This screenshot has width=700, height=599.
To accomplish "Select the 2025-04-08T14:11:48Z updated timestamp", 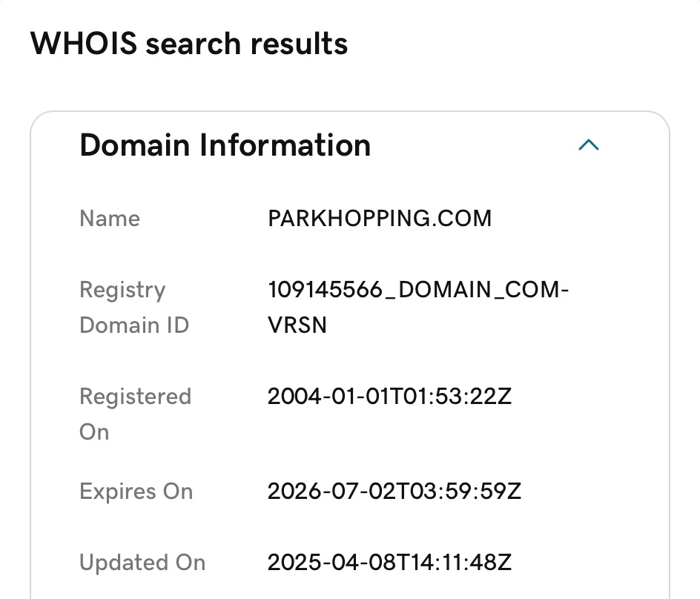I will [389, 563].
